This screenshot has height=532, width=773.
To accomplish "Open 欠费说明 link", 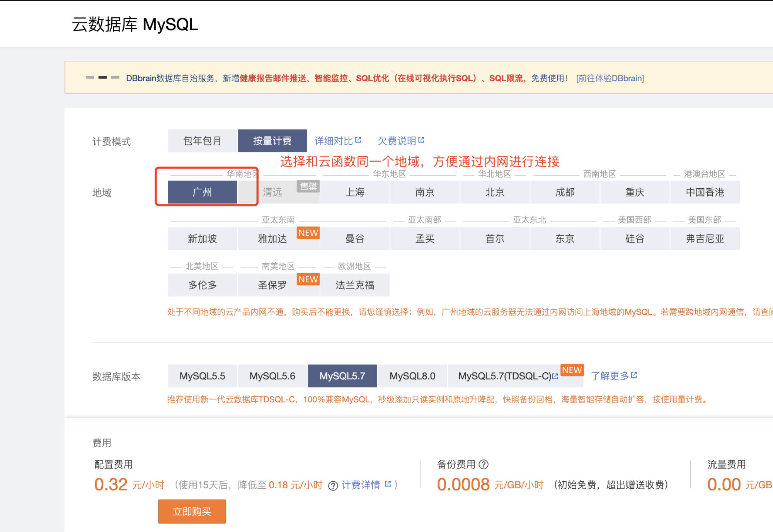I will click(x=397, y=141).
